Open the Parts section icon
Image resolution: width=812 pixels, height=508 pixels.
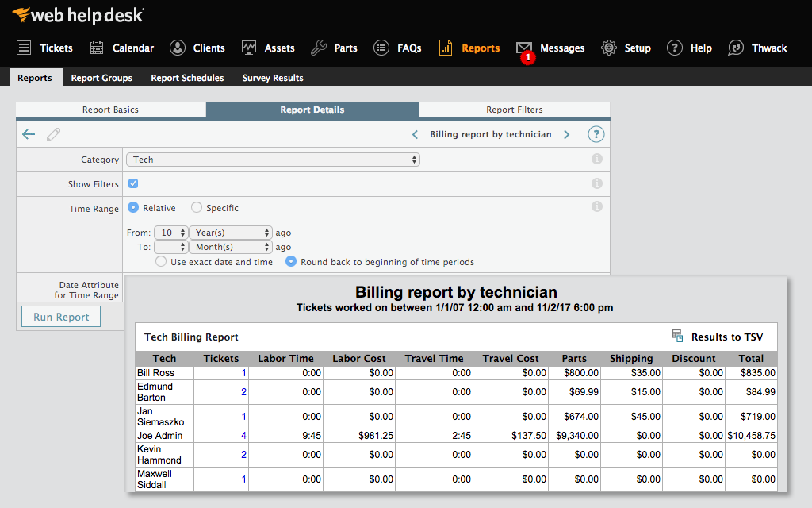pyautogui.click(x=316, y=48)
